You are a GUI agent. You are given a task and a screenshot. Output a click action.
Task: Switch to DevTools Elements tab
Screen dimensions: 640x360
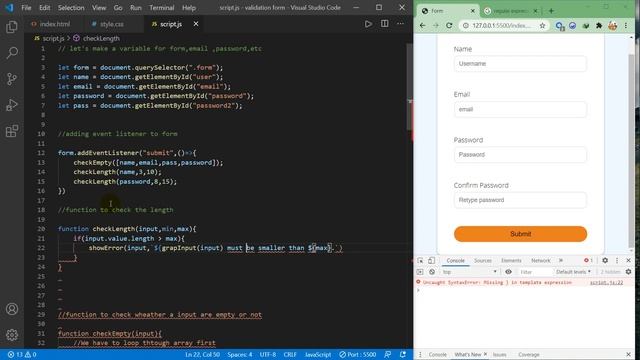pyautogui.click(x=511, y=260)
